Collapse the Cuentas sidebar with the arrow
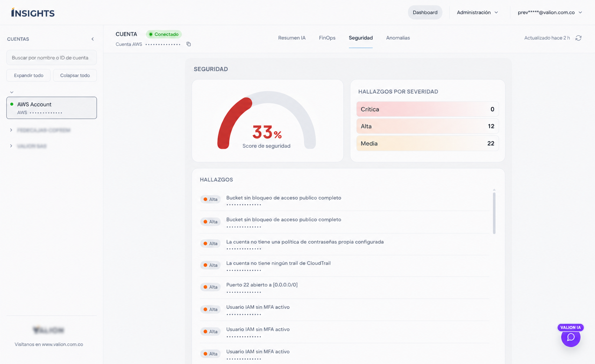Viewport: 595px width, 364px height. pyautogui.click(x=93, y=39)
